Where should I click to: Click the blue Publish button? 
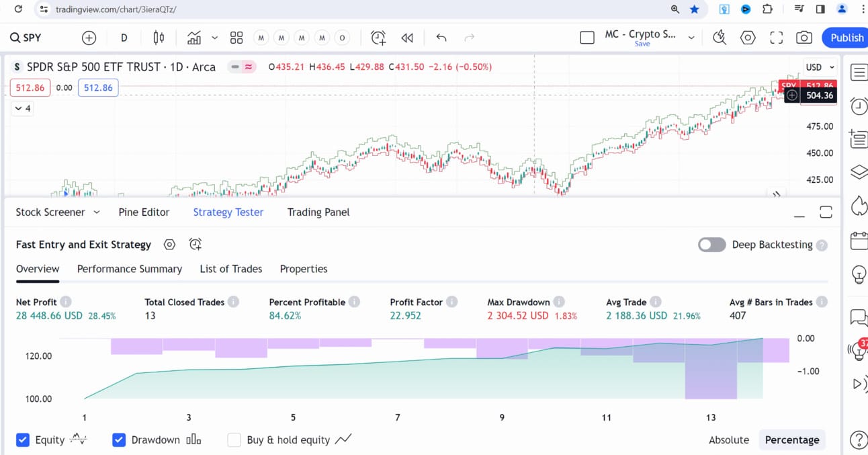point(845,38)
